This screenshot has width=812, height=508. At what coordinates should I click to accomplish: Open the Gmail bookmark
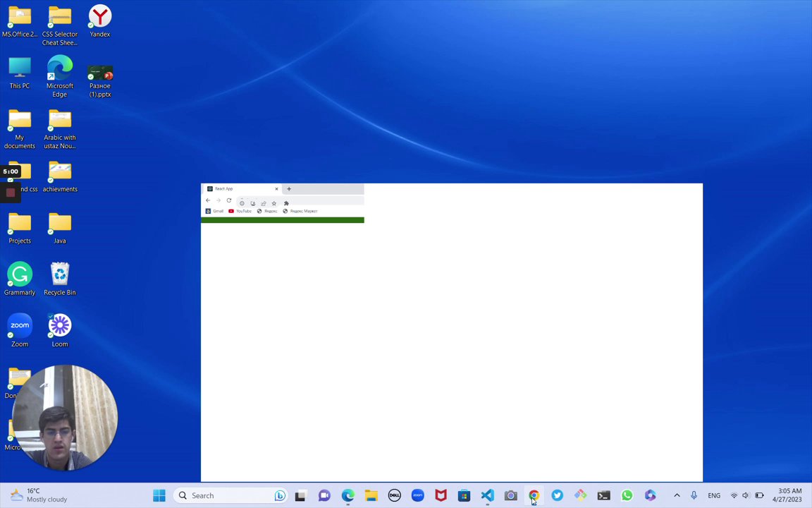pos(214,211)
